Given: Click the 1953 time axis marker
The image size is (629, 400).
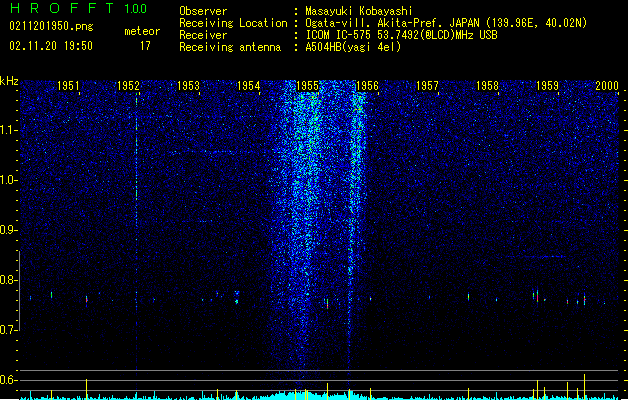Looking at the screenshot, I should [188, 86].
